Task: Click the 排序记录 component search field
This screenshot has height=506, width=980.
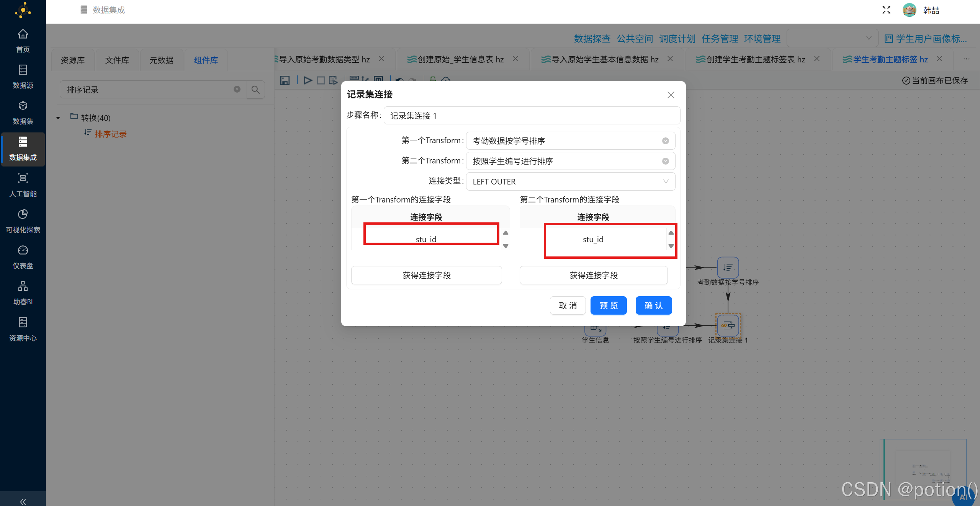Action: 152,90
